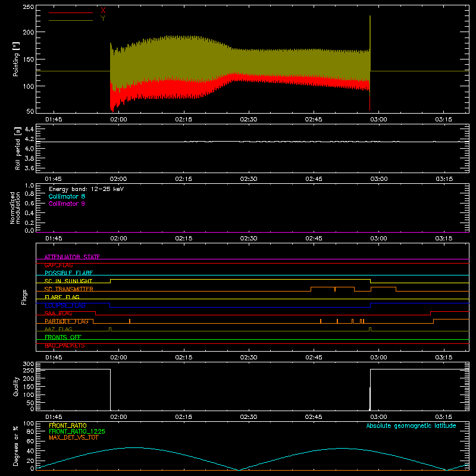
Task: Click the first geomagnetic latitude curve peak
Action: tap(133, 447)
